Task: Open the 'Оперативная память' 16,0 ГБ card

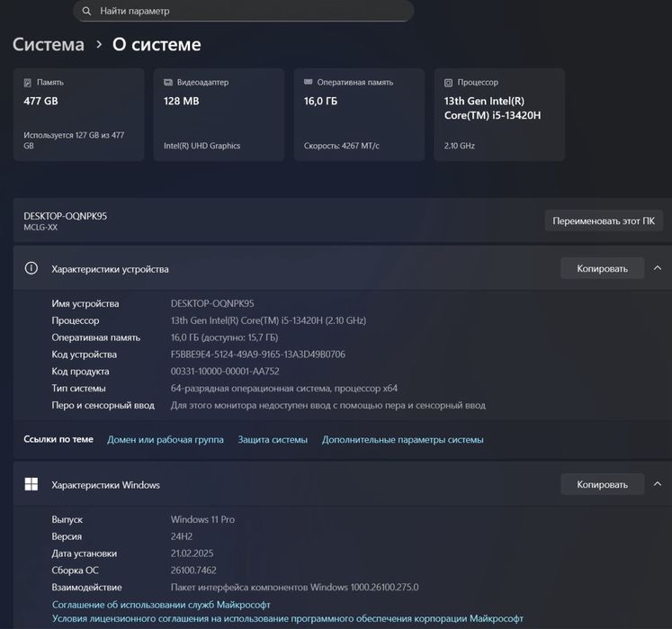Action: (x=359, y=114)
